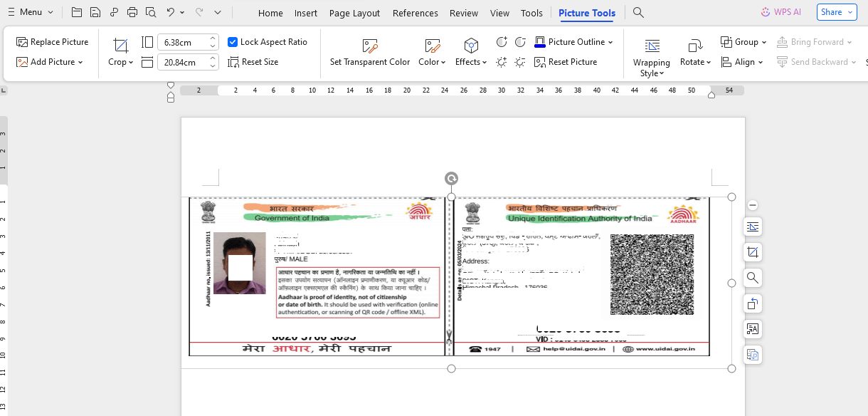This screenshot has width=868, height=416.
Task: Click the left indent marker on the ruler
Action: tap(171, 97)
